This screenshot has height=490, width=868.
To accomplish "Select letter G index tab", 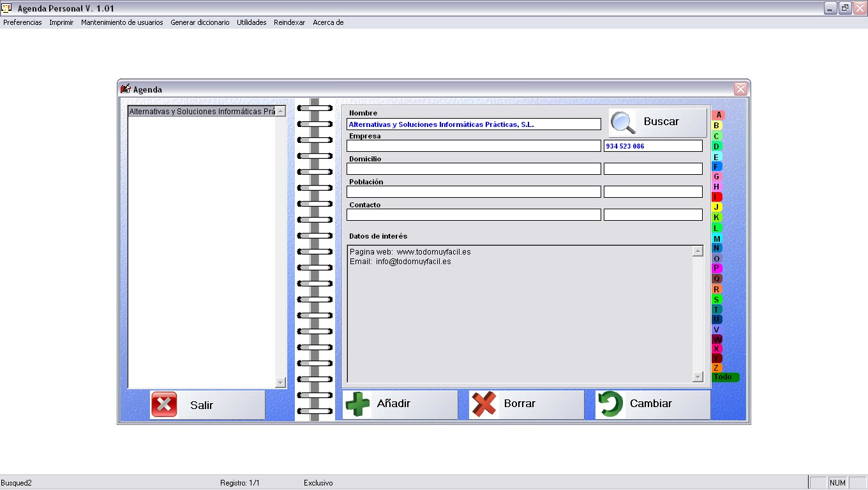I will click(x=717, y=177).
